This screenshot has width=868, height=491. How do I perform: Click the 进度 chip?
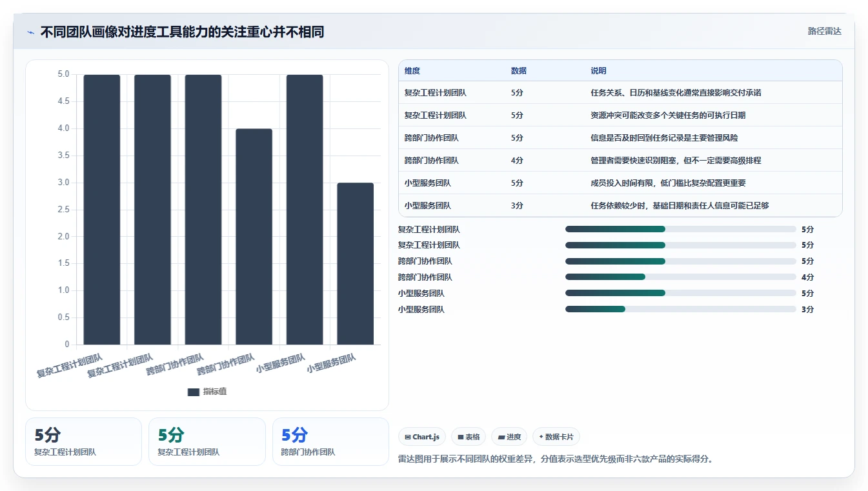click(509, 437)
